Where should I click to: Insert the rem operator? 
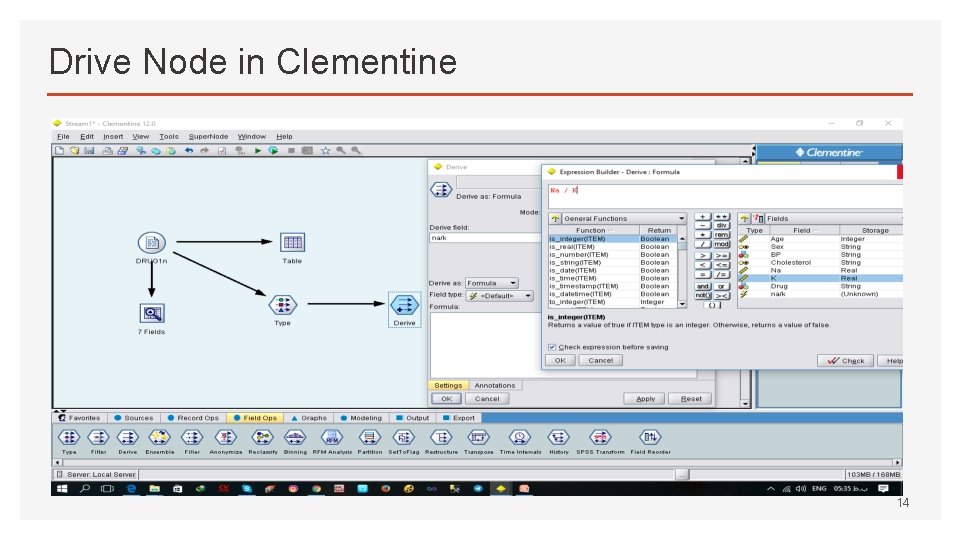722,234
